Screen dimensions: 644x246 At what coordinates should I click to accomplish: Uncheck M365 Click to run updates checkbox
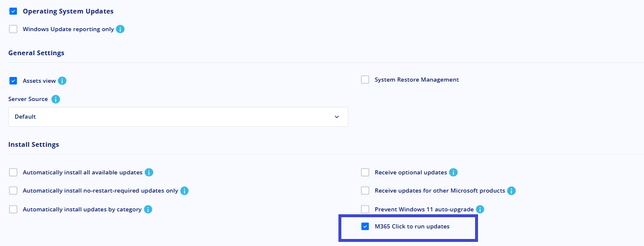[x=365, y=226]
